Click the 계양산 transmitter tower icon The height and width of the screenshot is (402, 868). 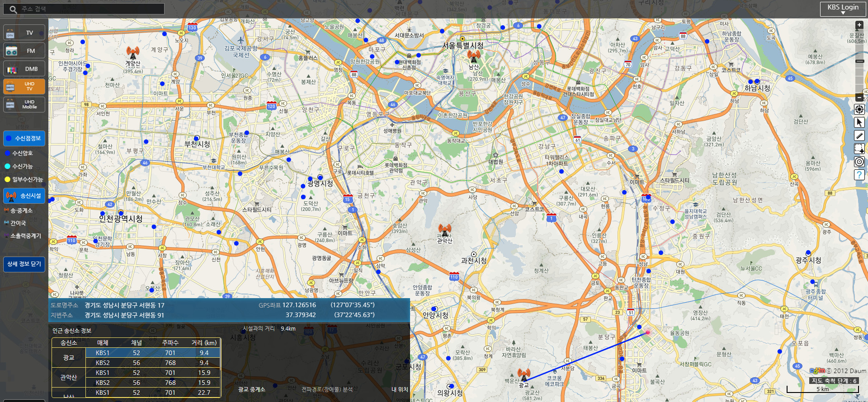click(133, 52)
